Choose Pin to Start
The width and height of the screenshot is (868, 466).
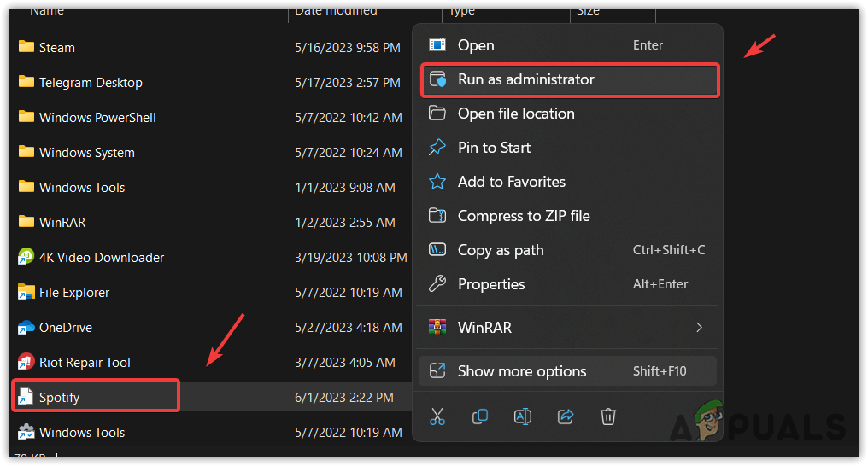point(494,148)
